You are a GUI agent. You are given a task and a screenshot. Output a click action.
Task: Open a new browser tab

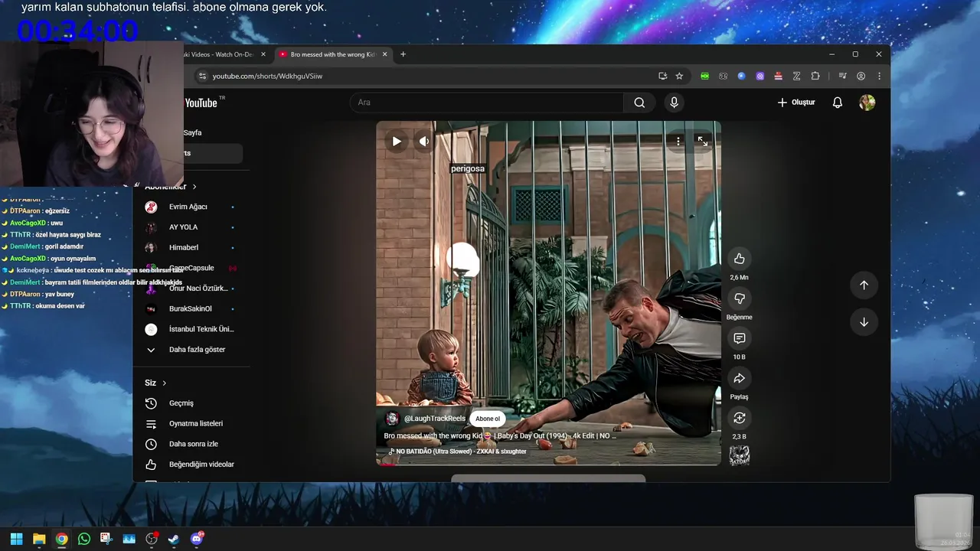403,54
